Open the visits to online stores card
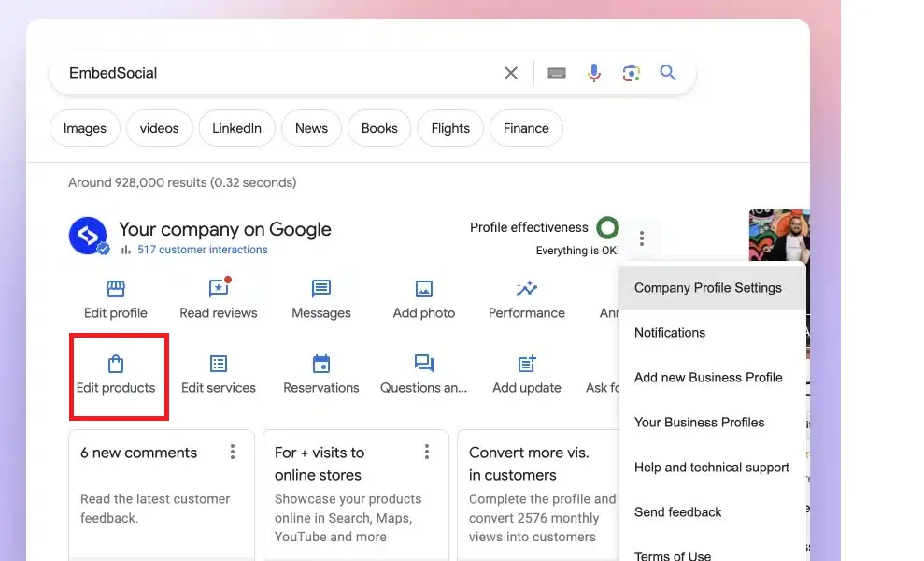The width and height of the screenshot is (924, 561). point(355,495)
